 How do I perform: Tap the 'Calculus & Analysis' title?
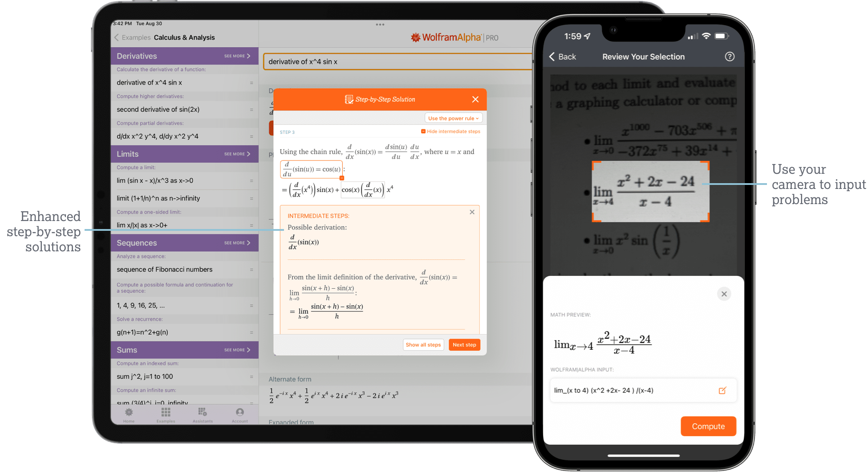pyautogui.click(x=184, y=37)
